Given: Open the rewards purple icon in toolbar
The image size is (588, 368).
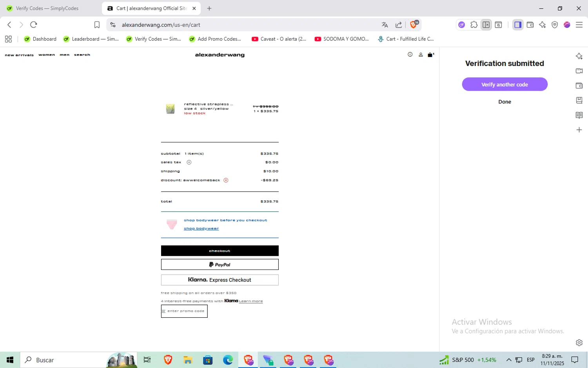Looking at the screenshot, I should (567, 25).
